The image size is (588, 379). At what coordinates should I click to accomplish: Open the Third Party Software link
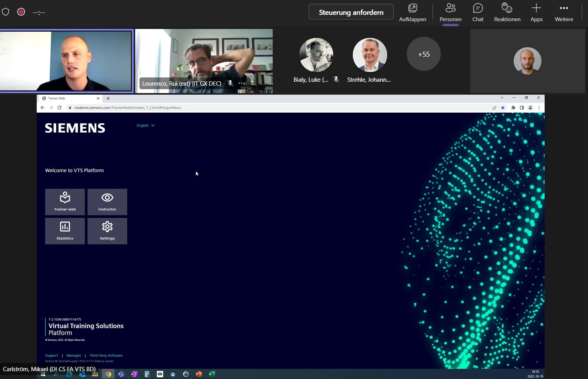[x=106, y=356]
